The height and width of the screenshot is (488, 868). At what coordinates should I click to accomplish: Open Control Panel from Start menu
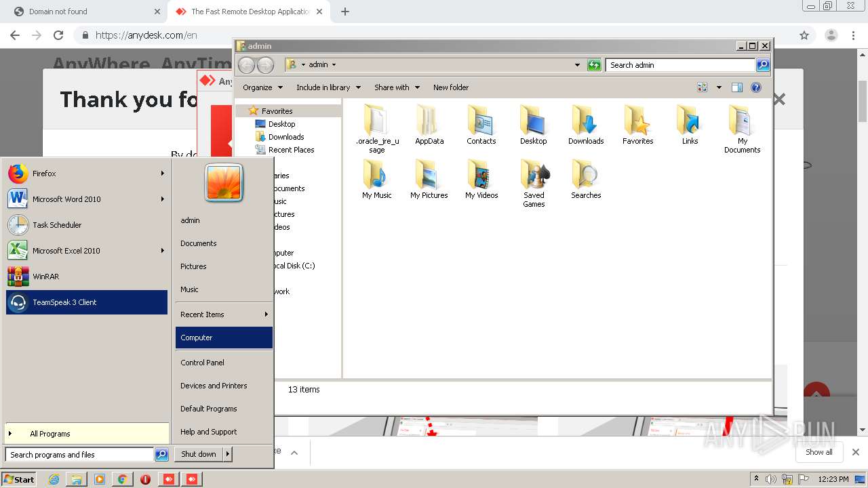[x=224, y=363]
